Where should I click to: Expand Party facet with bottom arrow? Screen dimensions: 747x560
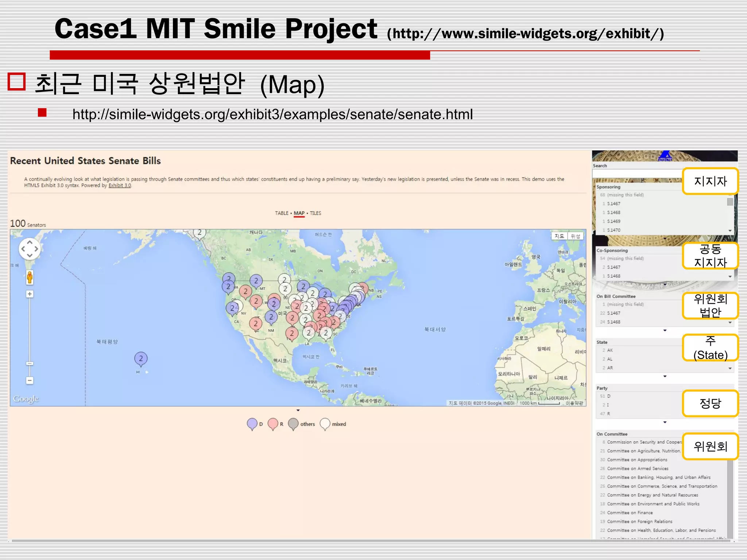click(665, 422)
